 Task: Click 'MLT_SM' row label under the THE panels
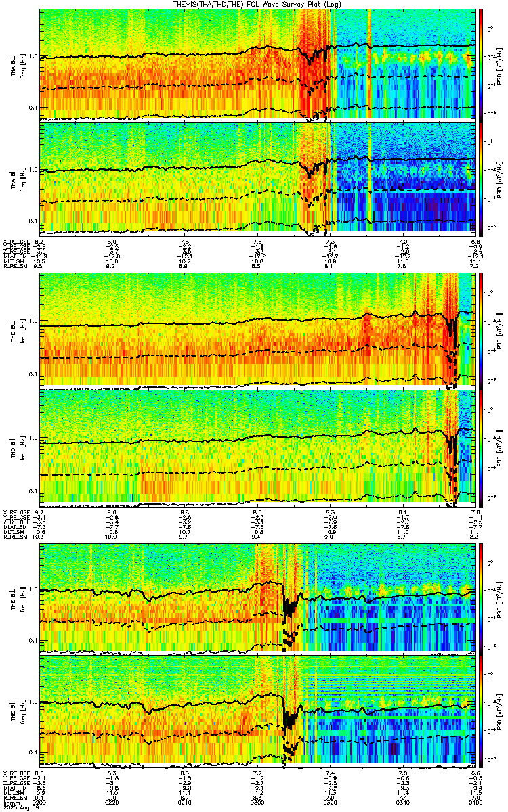click(x=13, y=792)
